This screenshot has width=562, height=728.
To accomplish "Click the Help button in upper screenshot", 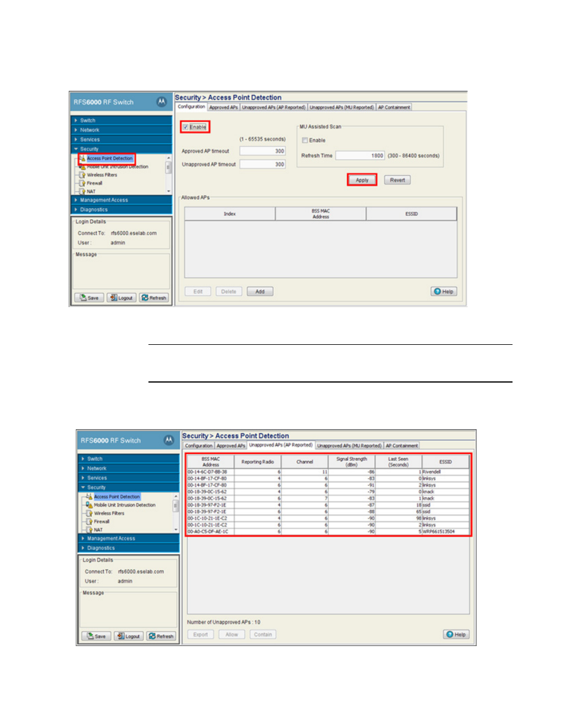I will 444,291.
